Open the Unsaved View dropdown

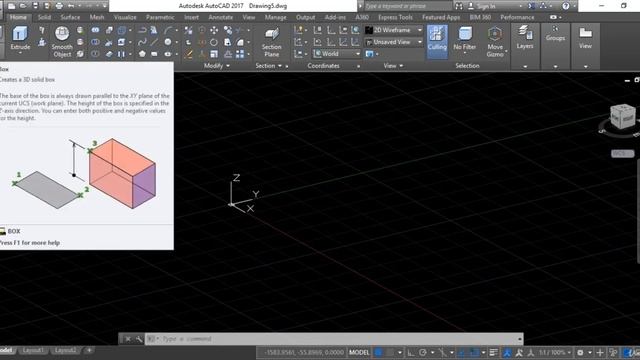point(393,42)
